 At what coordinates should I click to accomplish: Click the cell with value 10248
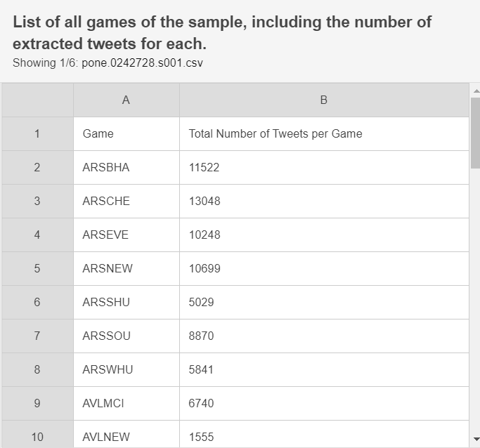[323, 235]
